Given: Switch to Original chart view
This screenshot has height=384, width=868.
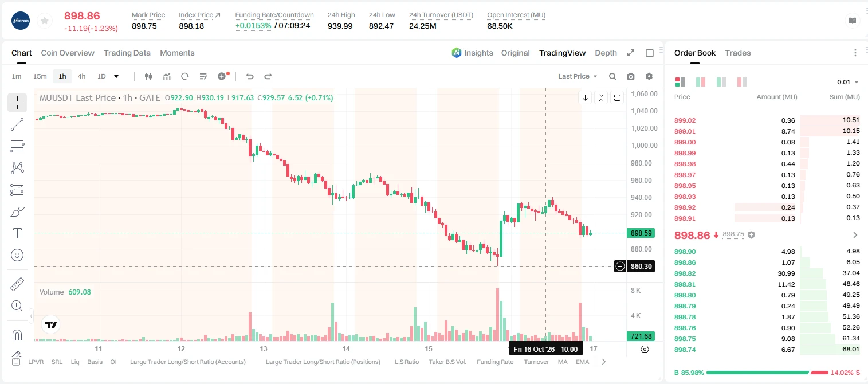Looking at the screenshot, I should (515, 53).
